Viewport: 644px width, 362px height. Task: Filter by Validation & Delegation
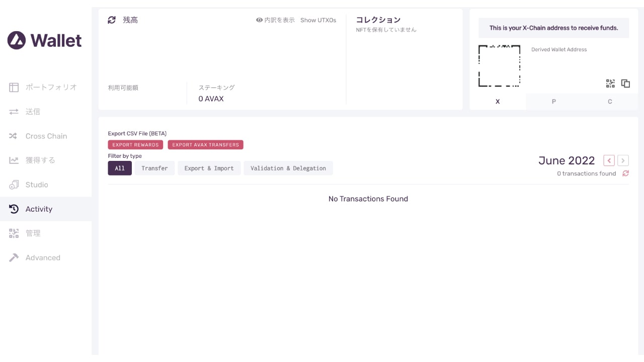click(x=288, y=168)
